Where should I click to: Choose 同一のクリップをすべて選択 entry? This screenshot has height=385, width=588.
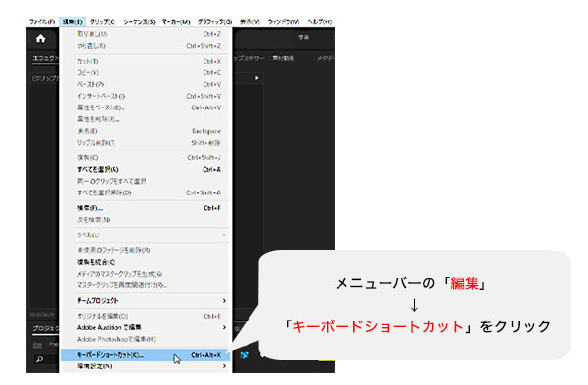(x=146, y=181)
